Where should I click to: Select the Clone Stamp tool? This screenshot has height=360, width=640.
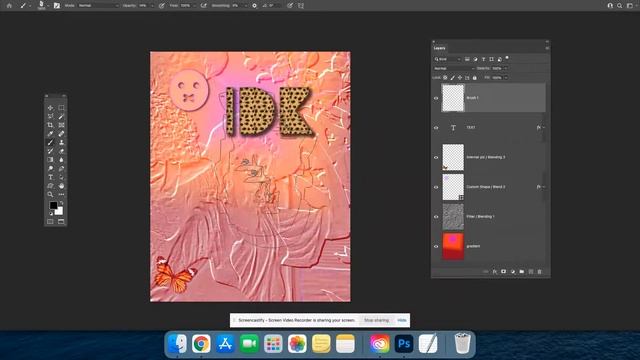pos(61,142)
